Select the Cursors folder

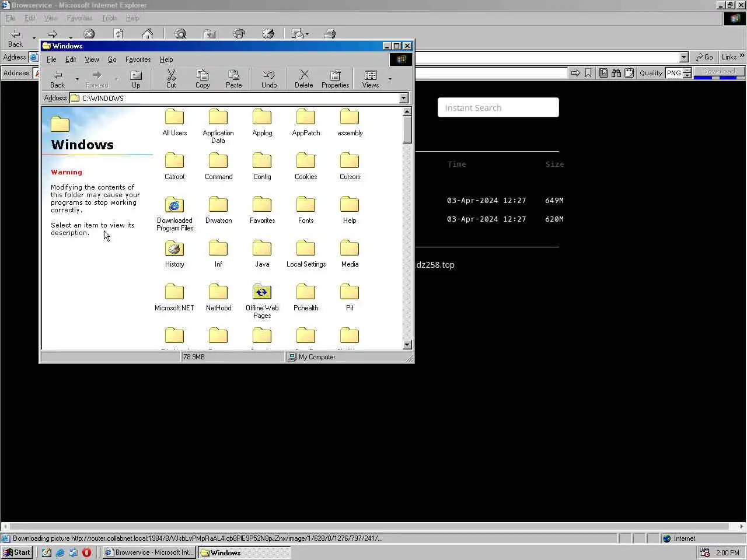tap(350, 166)
